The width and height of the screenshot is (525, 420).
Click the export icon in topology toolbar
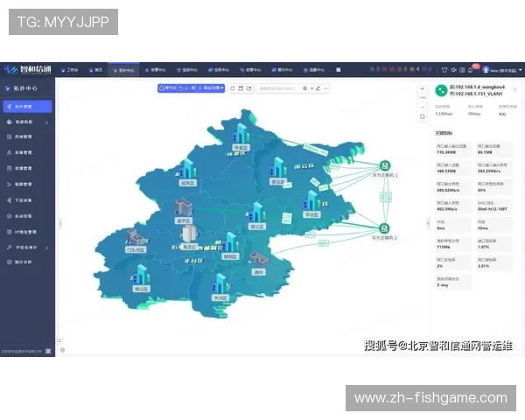click(248, 88)
